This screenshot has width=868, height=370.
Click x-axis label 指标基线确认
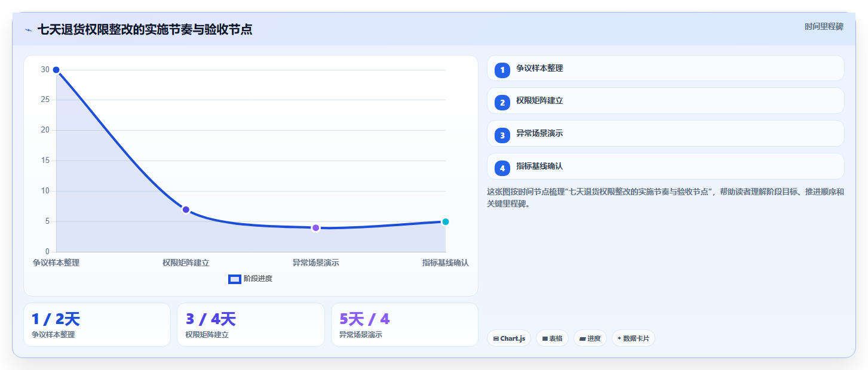pyautogui.click(x=445, y=263)
